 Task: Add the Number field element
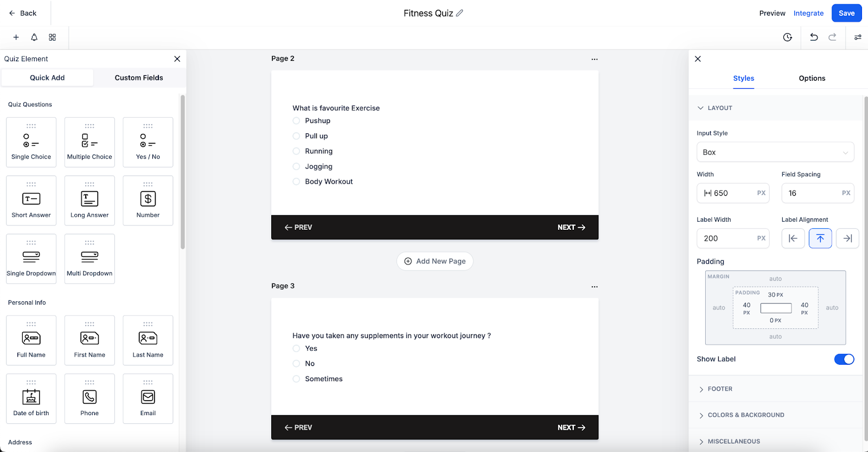[148, 201]
